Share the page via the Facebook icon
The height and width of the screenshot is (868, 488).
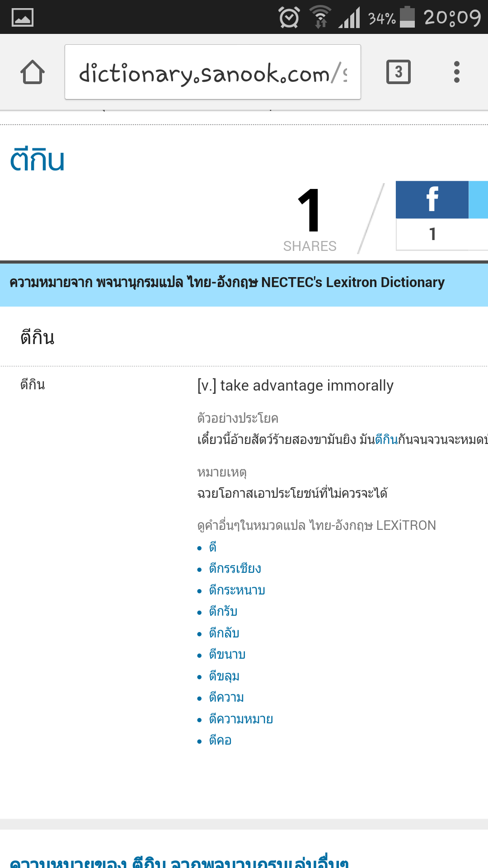(432, 199)
